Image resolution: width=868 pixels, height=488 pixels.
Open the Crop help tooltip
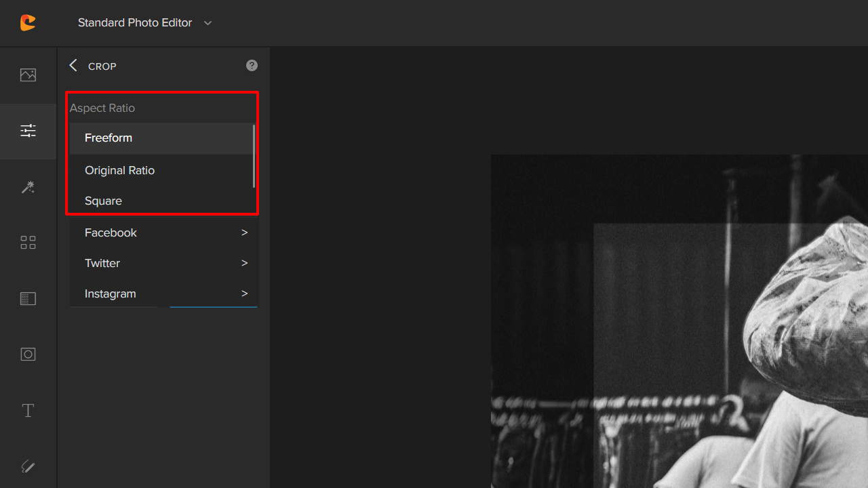pyautogui.click(x=252, y=65)
